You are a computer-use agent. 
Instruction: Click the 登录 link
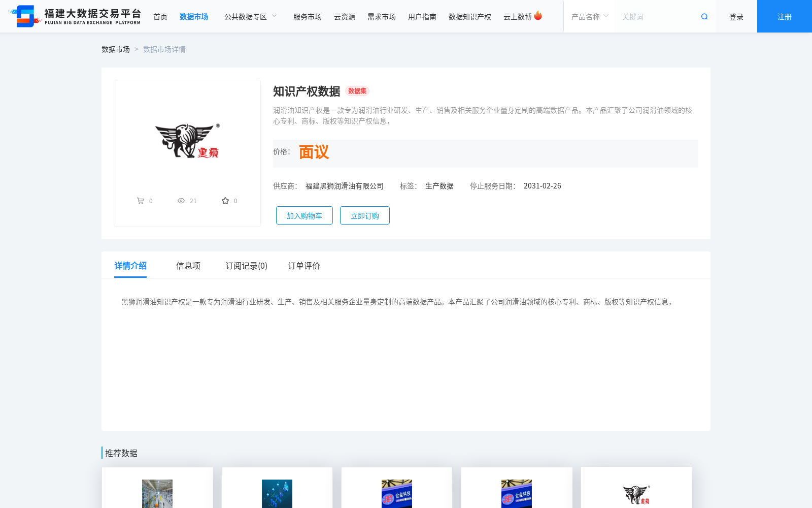click(736, 17)
